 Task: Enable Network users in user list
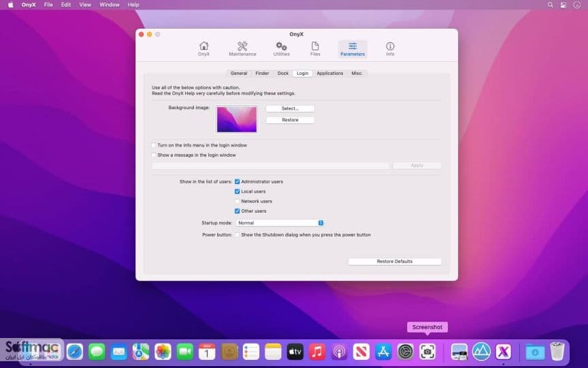pos(237,201)
